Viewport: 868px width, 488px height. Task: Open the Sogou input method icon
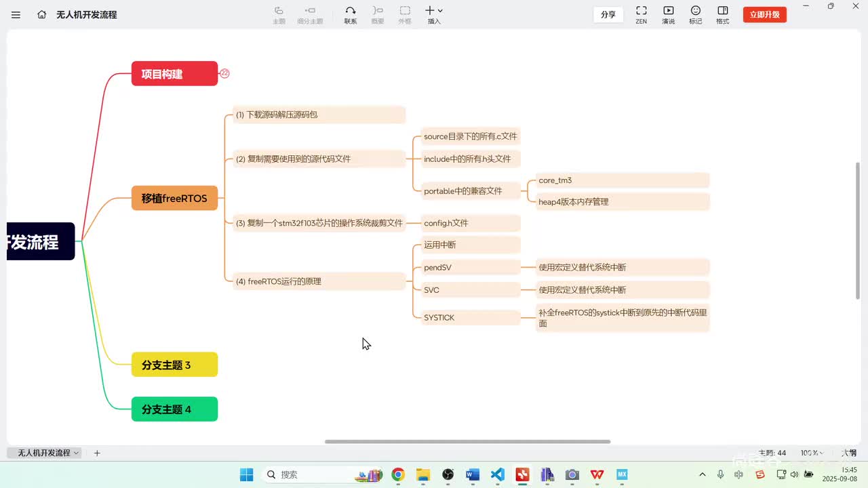[760, 474]
